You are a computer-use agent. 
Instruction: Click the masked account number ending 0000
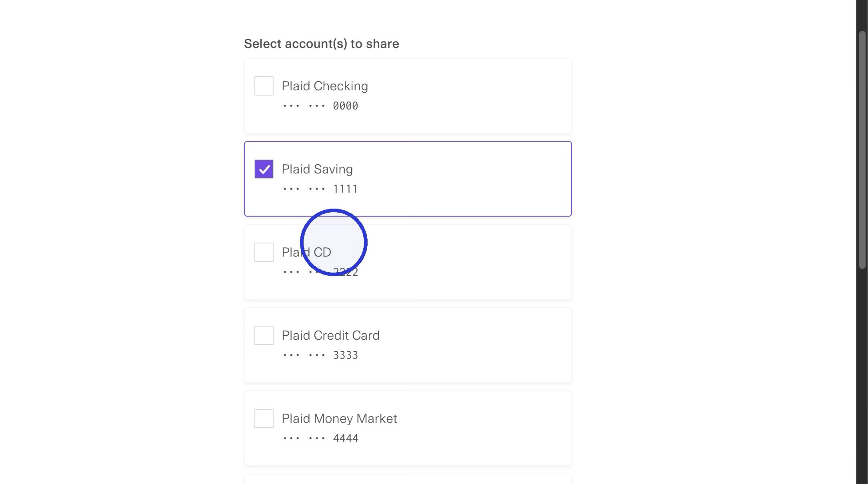click(x=320, y=106)
